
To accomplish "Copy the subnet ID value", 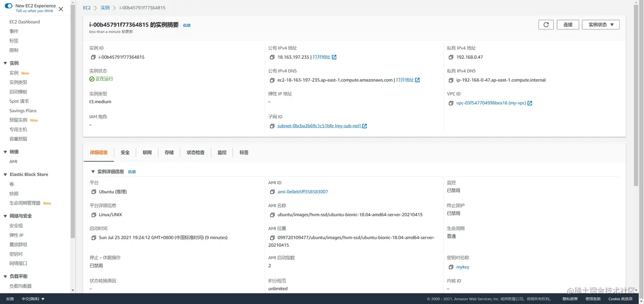I will [272, 126].
